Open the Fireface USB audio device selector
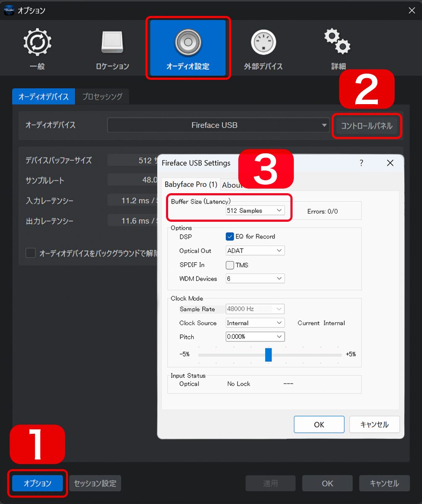Viewport: 422px width, 504px height. [218, 125]
